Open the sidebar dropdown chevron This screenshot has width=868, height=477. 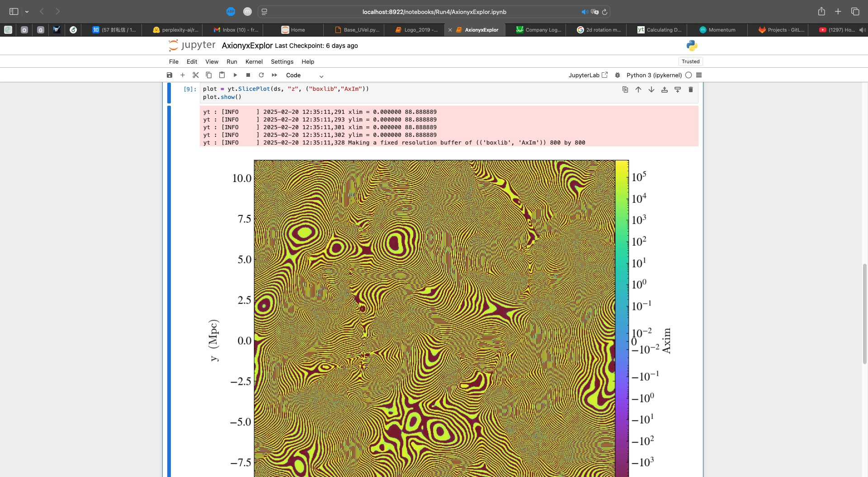tap(27, 12)
